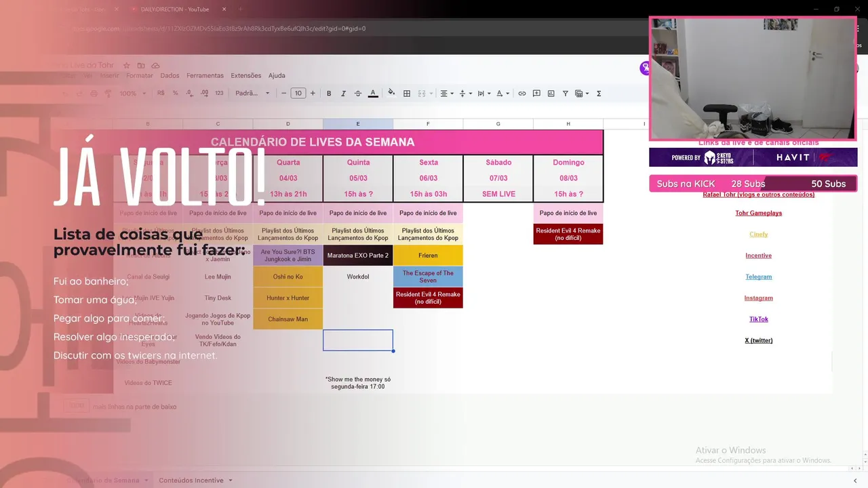Format as percent icon

tap(176, 94)
